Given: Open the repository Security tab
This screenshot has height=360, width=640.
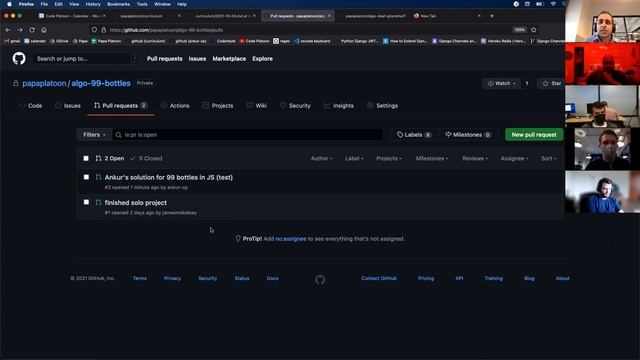Looking at the screenshot, I should coord(295,106).
